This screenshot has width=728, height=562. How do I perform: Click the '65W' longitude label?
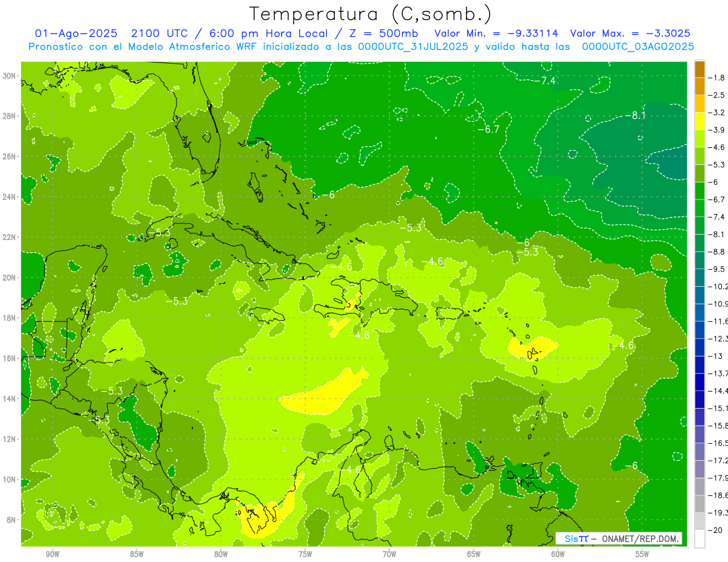(x=474, y=554)
